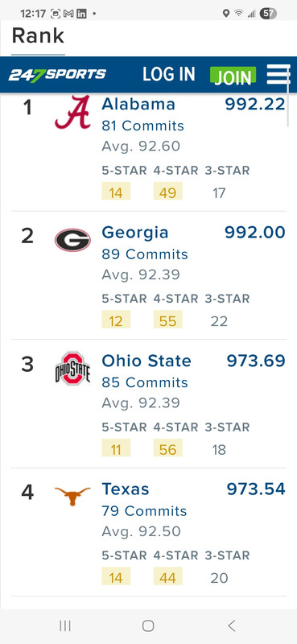Open Georgia's 89 Commits link
Screen dimensions: 297x644
click(145, 254)
